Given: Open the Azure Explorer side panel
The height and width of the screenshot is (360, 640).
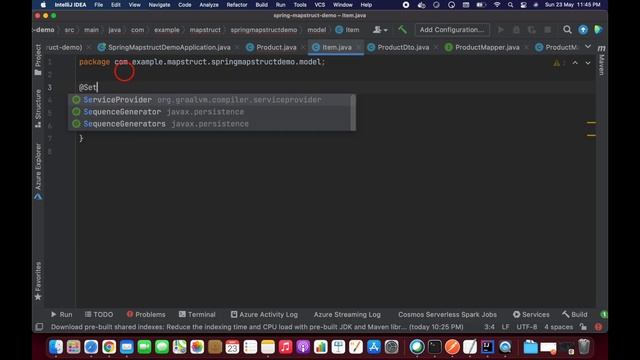Looking at the screenshot, I should pyautogui.click(x=38, y=171).
